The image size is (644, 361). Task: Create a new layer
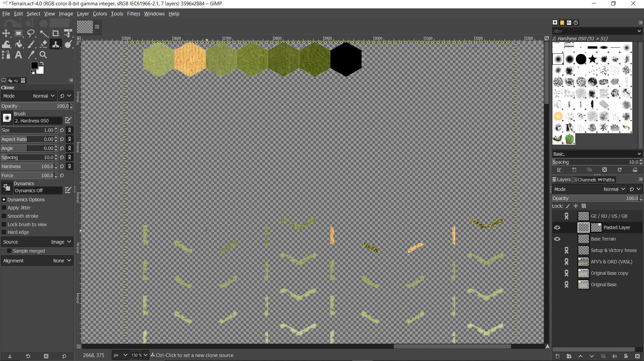(557, 356)
